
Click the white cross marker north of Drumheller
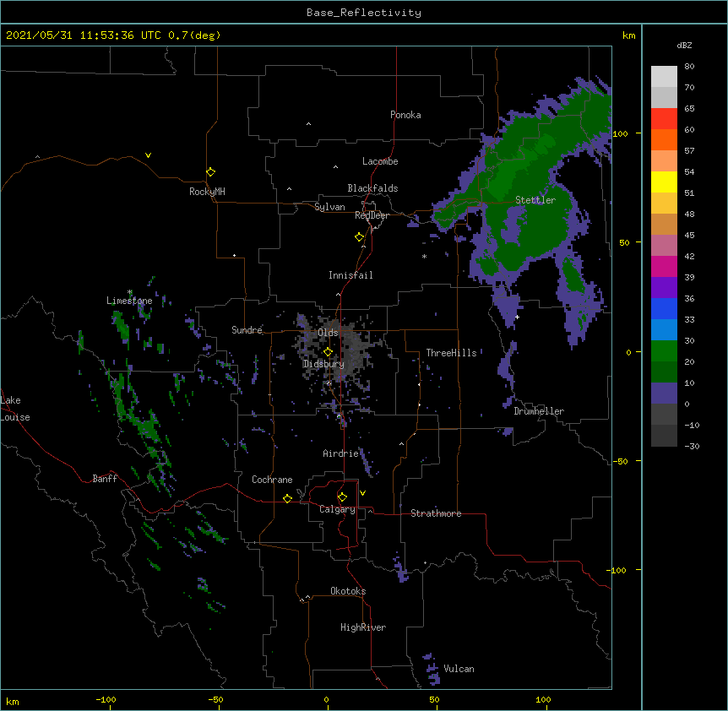(517, 317)
